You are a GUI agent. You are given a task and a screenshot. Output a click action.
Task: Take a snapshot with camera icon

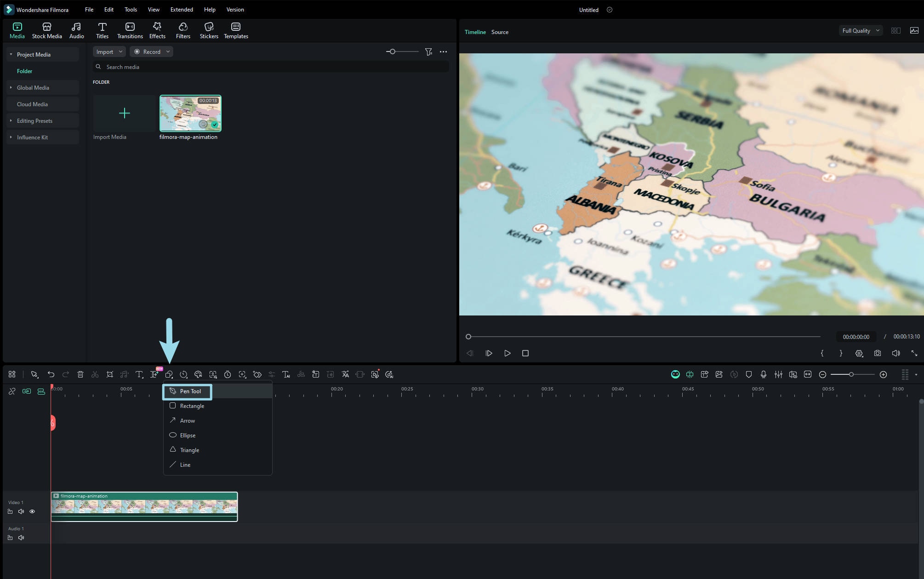pyautogui.click(x=877, y=353)
